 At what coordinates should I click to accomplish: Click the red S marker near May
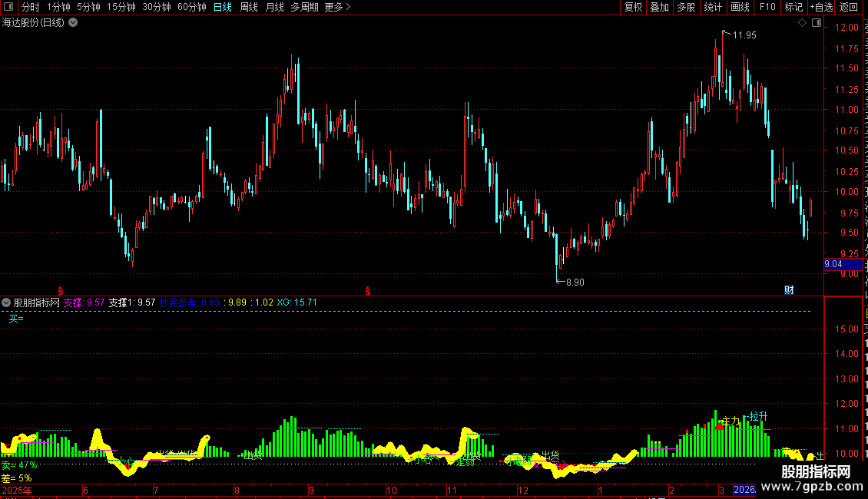(x=61, y=291)
